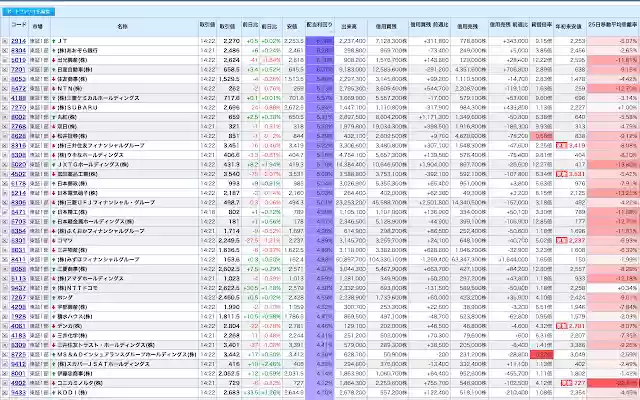Click the row icon left of code 5703
640x400 pixels.
tap(5, 222)
